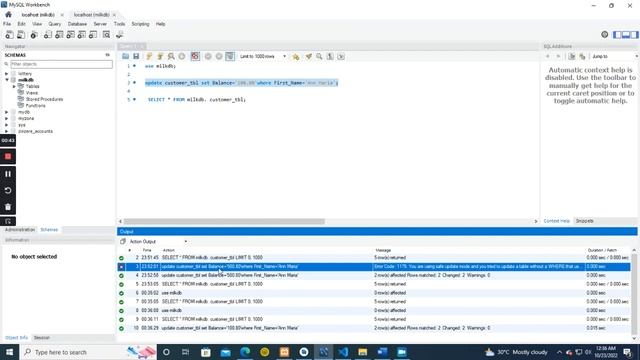Open the Action Output dropdown
The height and width of the screenshot is (360, 640).
pyautogui.click(x=158, y=242)
